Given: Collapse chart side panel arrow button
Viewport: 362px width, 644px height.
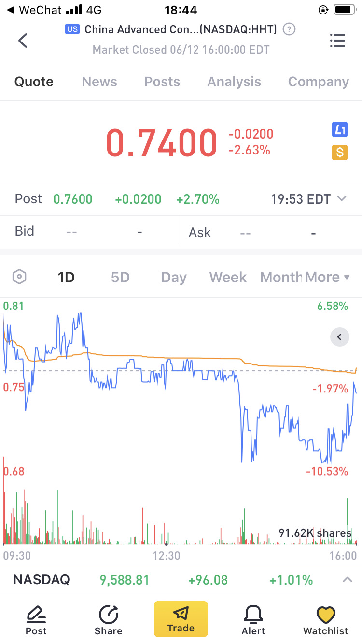Looking at the screenshot, I should coord(339,337).
